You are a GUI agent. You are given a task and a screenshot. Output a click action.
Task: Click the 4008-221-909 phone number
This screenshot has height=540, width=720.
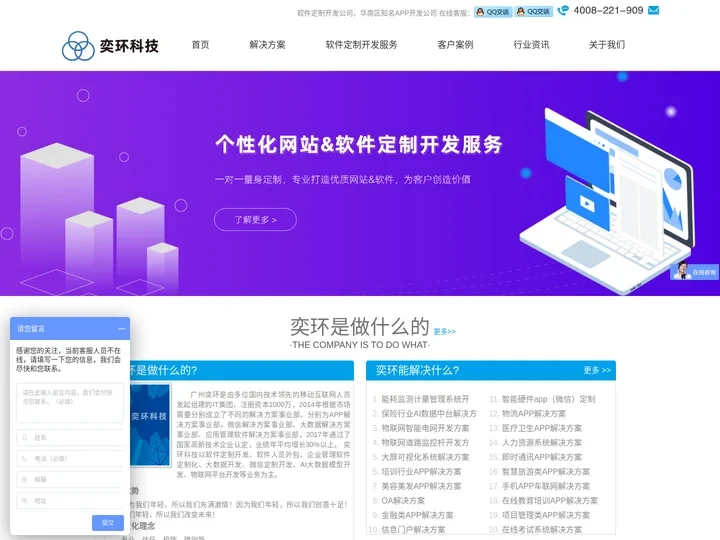608,11
